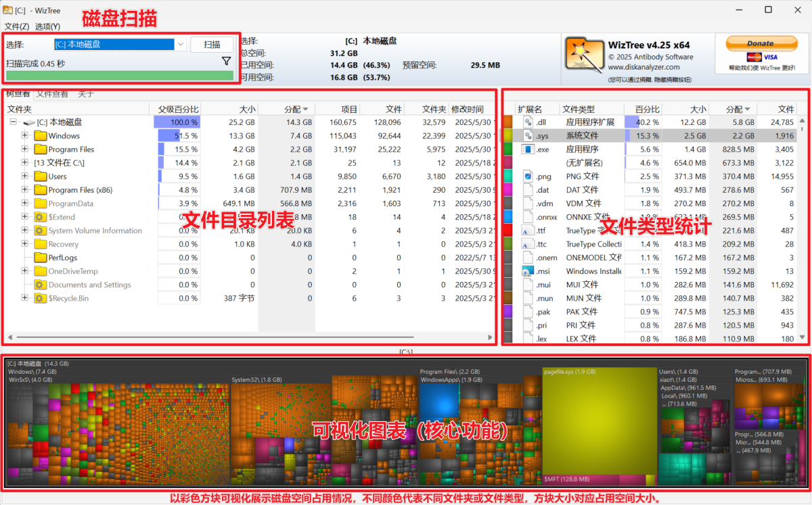
Task: Click the $Extend system folder icon
Action: pyautogui.click(x=41, y=217)
